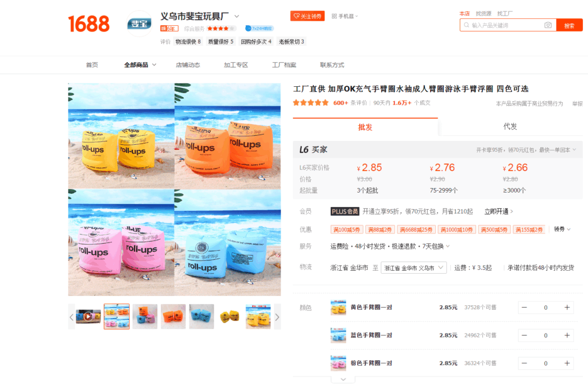Click the 粉色手臂圈 color option image

point(338,363)
